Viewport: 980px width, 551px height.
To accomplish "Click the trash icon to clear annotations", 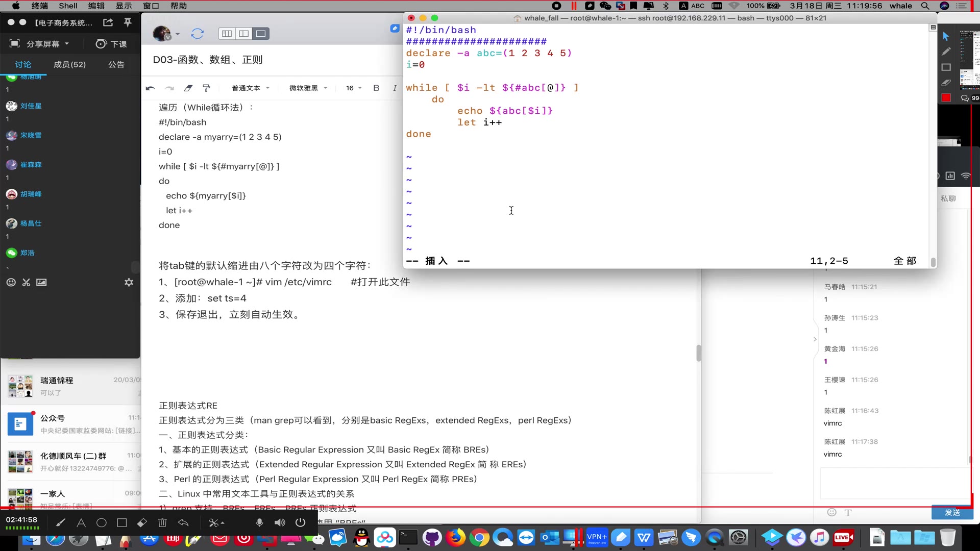I will (x=162, y=523).
